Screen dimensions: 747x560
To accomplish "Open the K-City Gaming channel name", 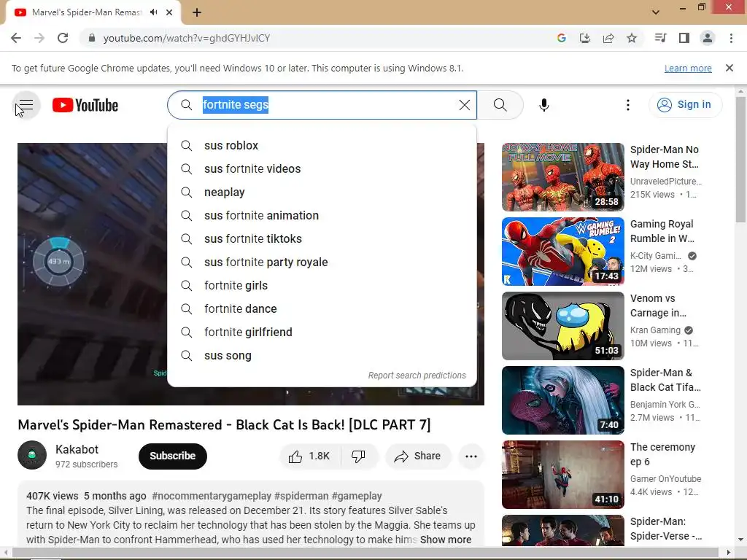I will tap(656, 256).
